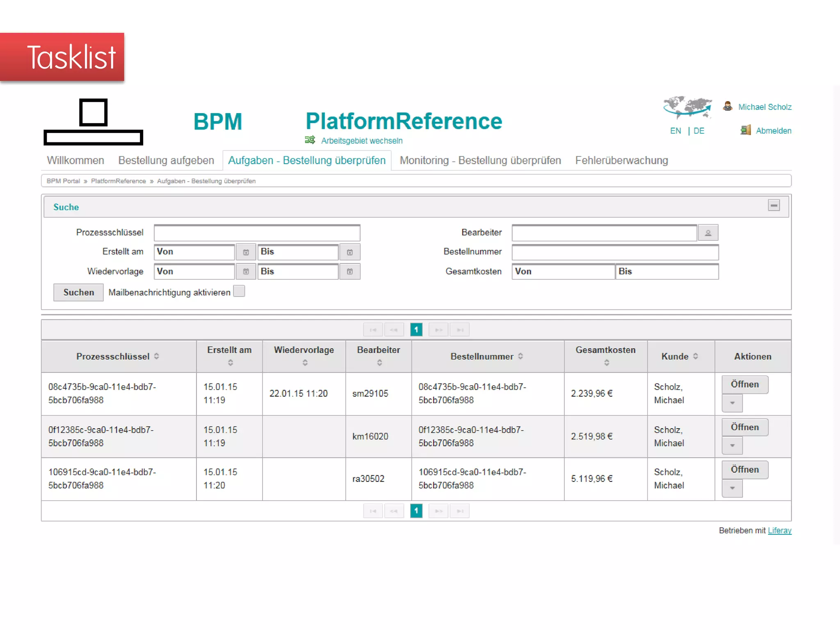The image size is (840, 630).
Task: Focus the Bestellnummer search input field
Action: [615, 252]
